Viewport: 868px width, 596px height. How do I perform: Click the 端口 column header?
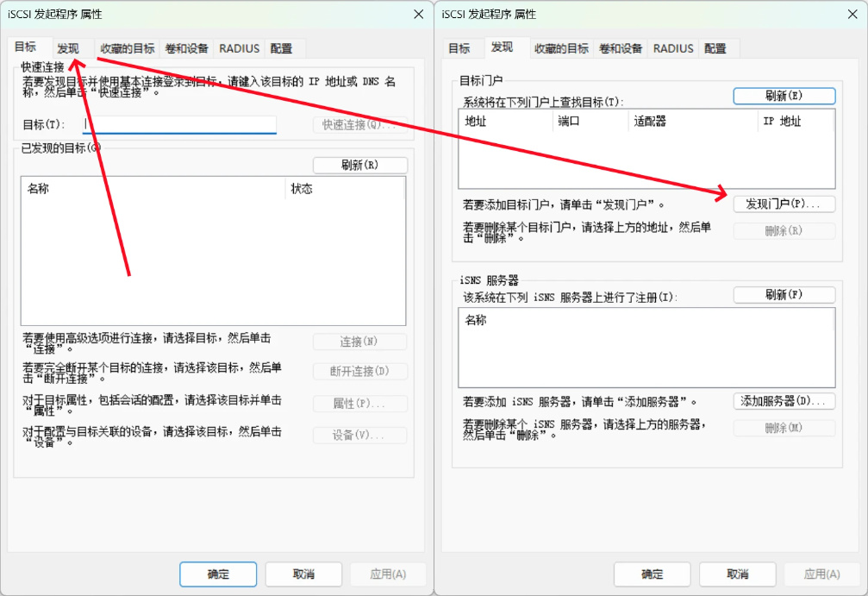coord(590,122)
